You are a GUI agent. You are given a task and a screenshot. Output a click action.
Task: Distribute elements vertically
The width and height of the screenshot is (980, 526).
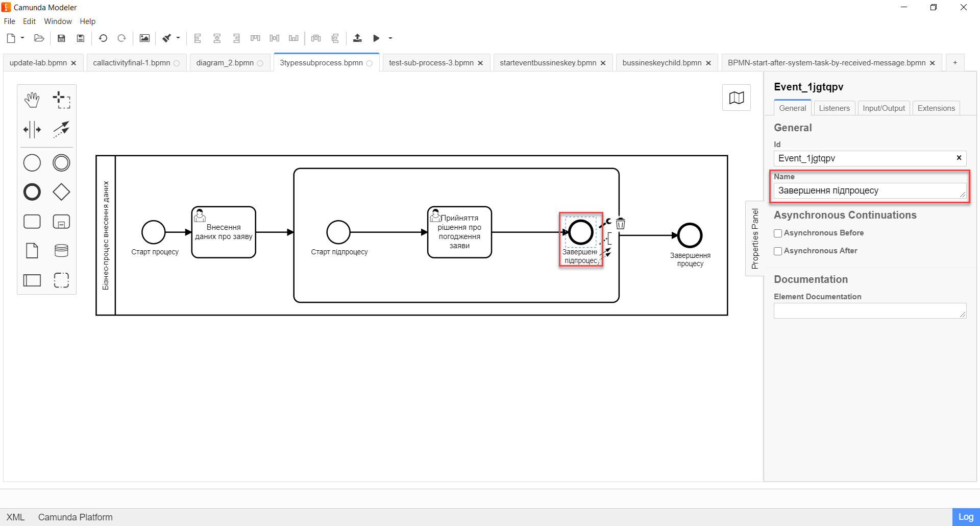pos(335,38)
